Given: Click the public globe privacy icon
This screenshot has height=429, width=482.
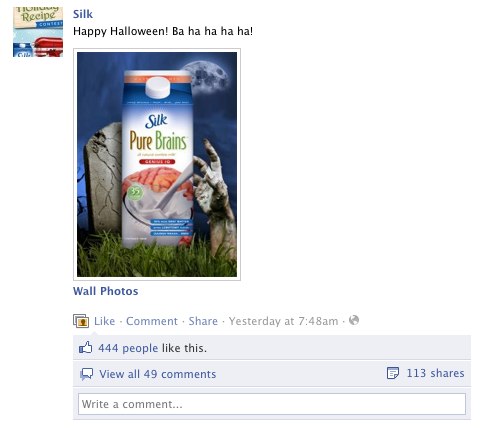Looking at the screenshot, I should [354, 320].
